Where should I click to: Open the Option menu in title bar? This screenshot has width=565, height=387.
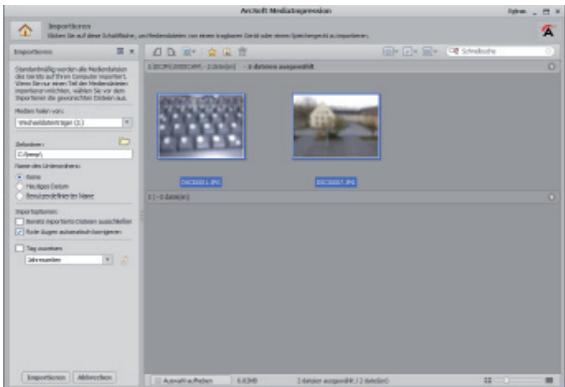[x=517, y=11]
